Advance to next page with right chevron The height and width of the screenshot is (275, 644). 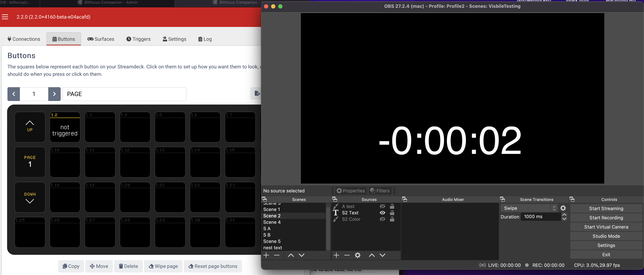coord(54,94)
